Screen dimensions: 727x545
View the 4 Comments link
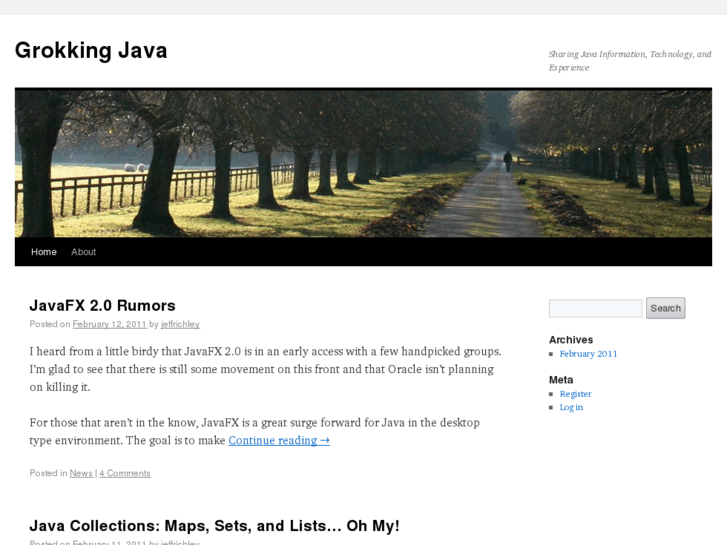(x=125, y=473)
